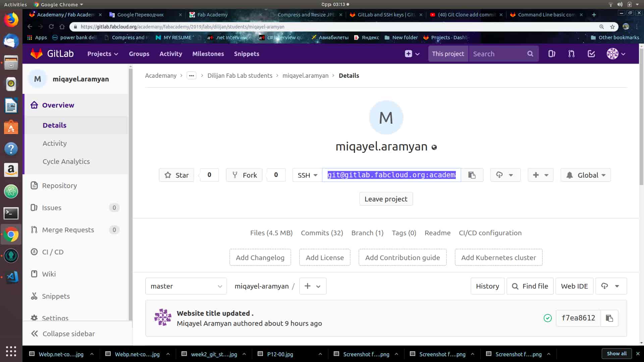Click the GitLab fox logo
The image size is (644, 362).
coord(37,54)
